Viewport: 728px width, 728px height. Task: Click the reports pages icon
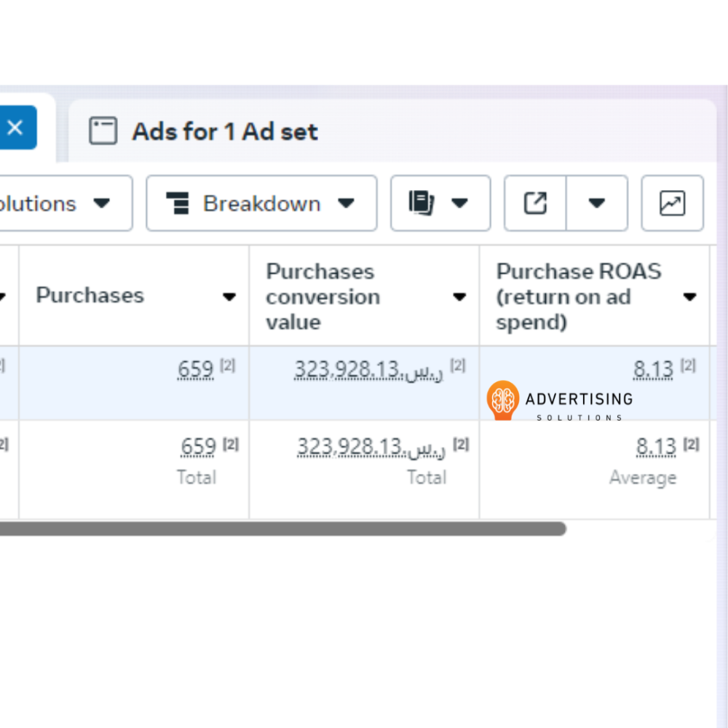[422, 203]
